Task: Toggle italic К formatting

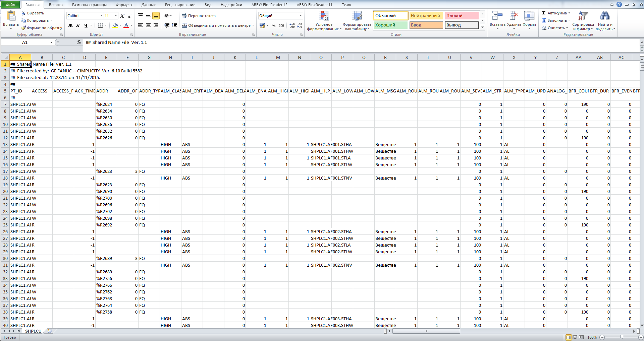Action: click(x=78, y=25)
